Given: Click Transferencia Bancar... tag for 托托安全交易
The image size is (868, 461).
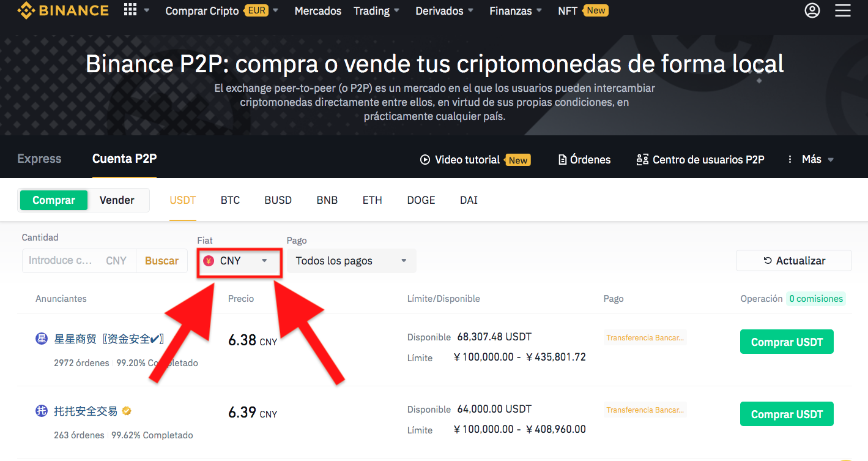Looking at the screenshot, I should pyautogui.click(x=645, y=410).
